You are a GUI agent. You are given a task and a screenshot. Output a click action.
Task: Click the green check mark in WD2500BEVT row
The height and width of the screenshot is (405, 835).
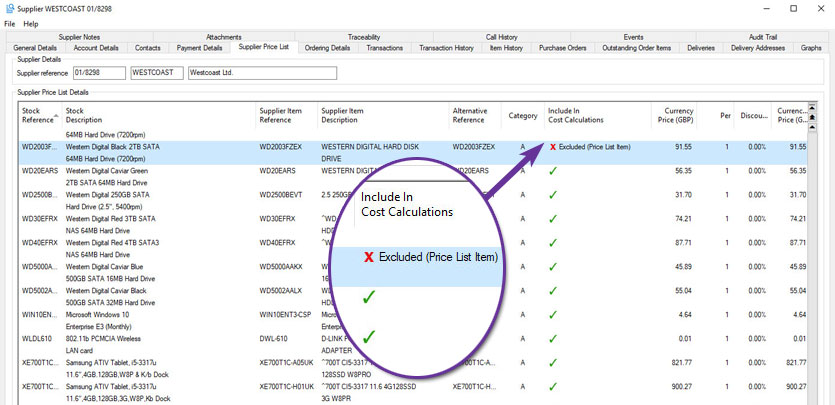(553, 195)
